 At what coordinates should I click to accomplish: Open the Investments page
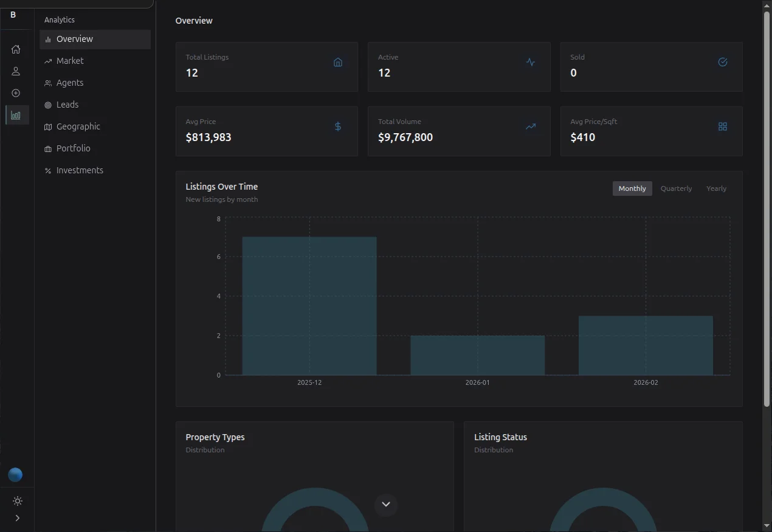coord(79,170)
